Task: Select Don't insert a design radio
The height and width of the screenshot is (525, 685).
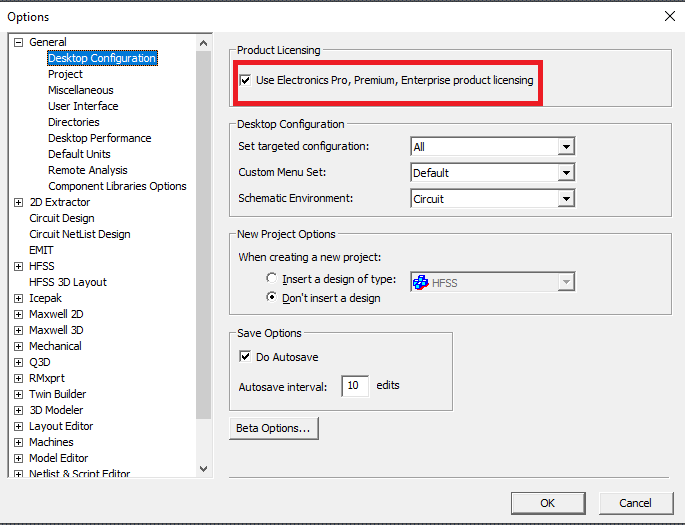Action: (x=271, y=297)
